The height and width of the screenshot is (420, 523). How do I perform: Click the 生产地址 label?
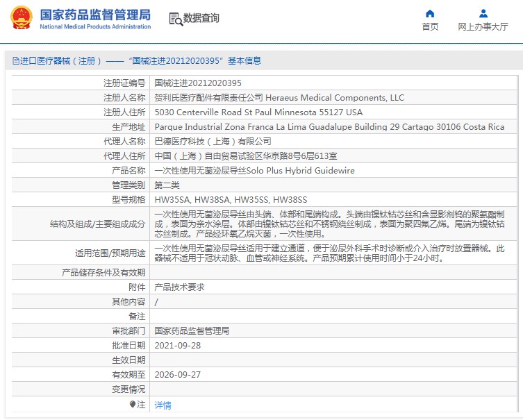tap(128, 126)
